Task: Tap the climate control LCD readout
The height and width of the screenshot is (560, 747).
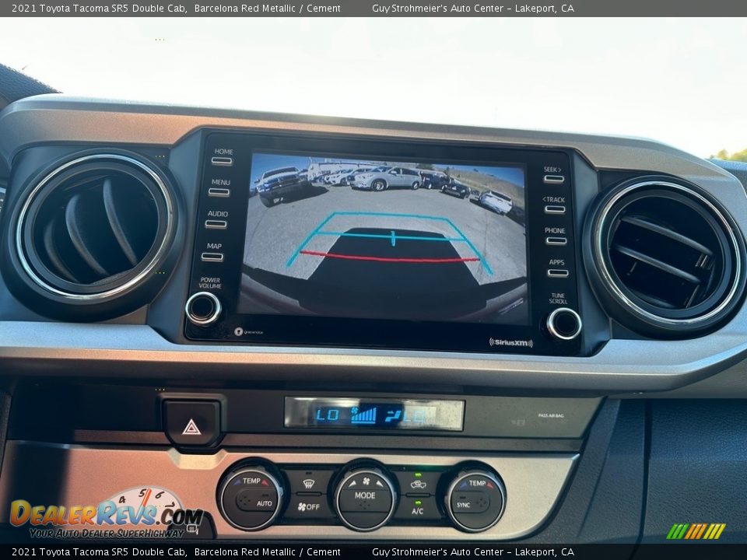Action: point(374,415)
